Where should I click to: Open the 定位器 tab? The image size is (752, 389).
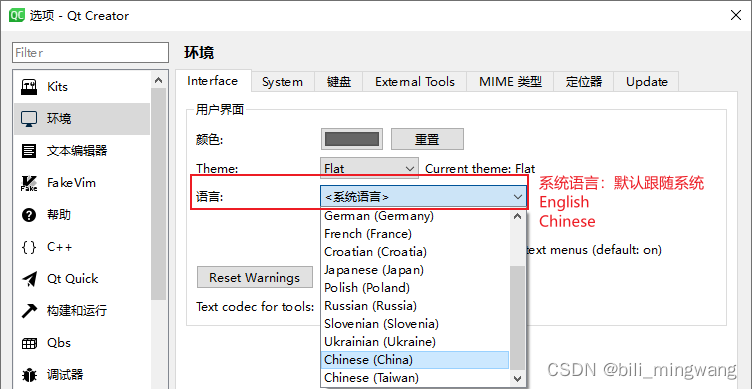click(x=584, y=82)
